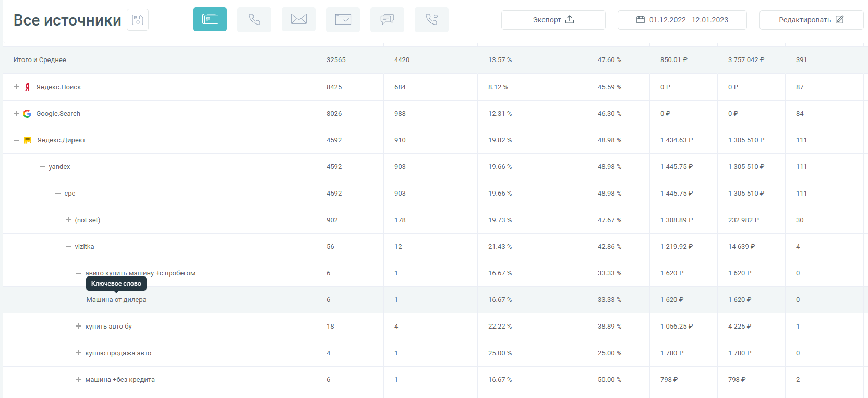Select the callback phone filter icon

click(x=431, y=19)
